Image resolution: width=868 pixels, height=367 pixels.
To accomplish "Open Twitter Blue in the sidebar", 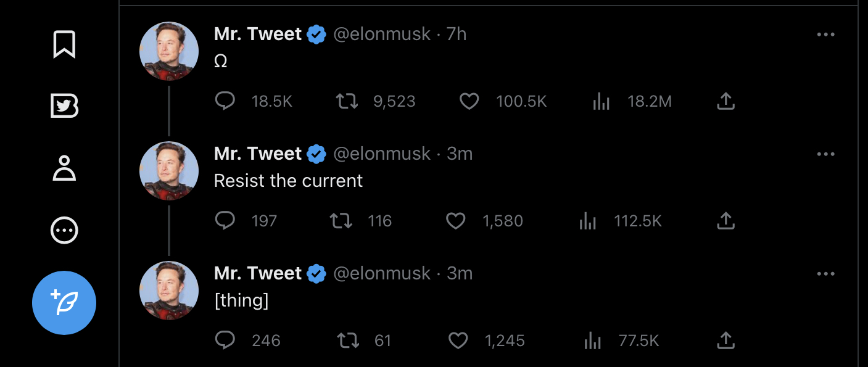I will [64, 106].
